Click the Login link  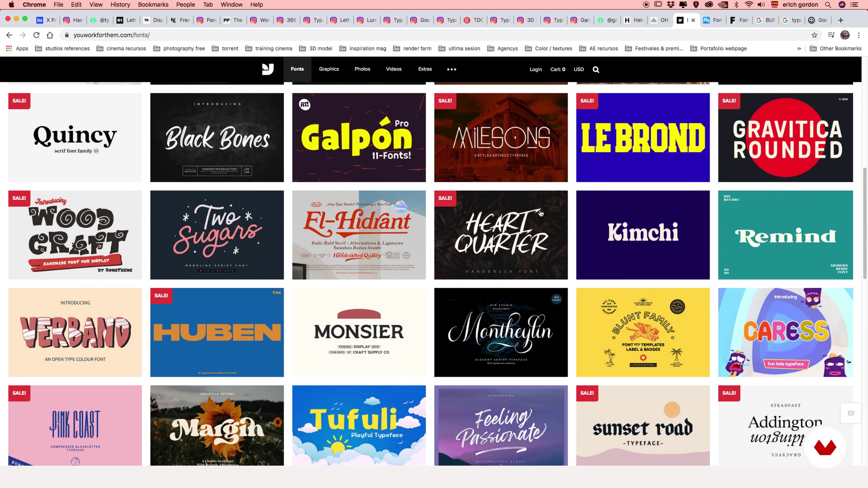[535, 69]
